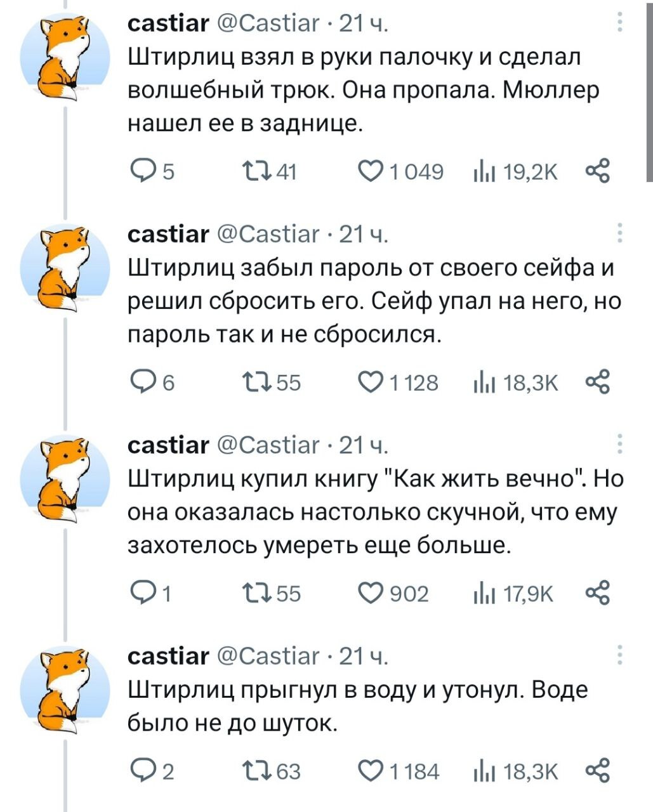Reply to the magic wand trick tweet

pos(142,171)
